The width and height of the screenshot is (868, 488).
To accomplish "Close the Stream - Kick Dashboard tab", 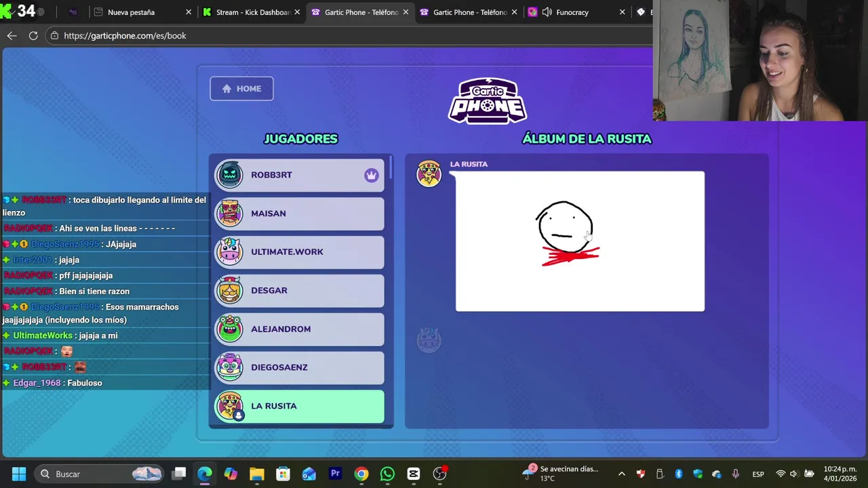I will coord(297,12).
